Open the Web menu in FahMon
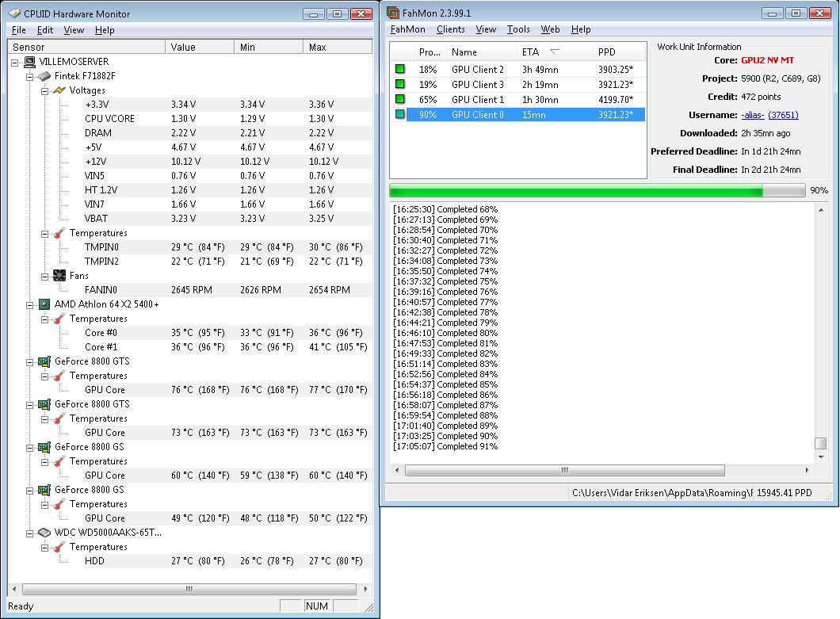 point(550,29)
